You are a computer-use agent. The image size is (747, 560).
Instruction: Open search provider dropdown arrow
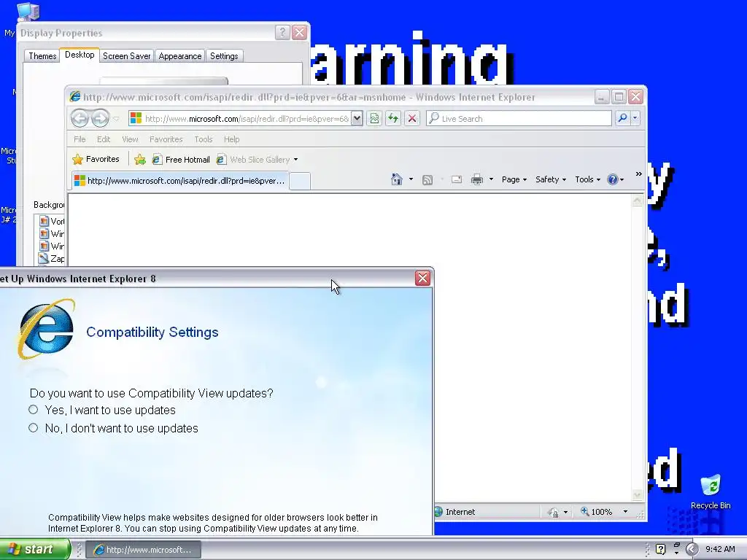(x=635, y=118)
